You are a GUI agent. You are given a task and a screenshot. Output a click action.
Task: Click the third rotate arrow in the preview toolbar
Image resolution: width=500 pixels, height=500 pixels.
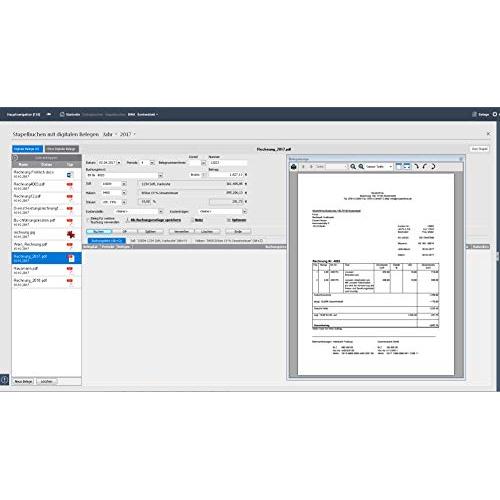(433, 166)
